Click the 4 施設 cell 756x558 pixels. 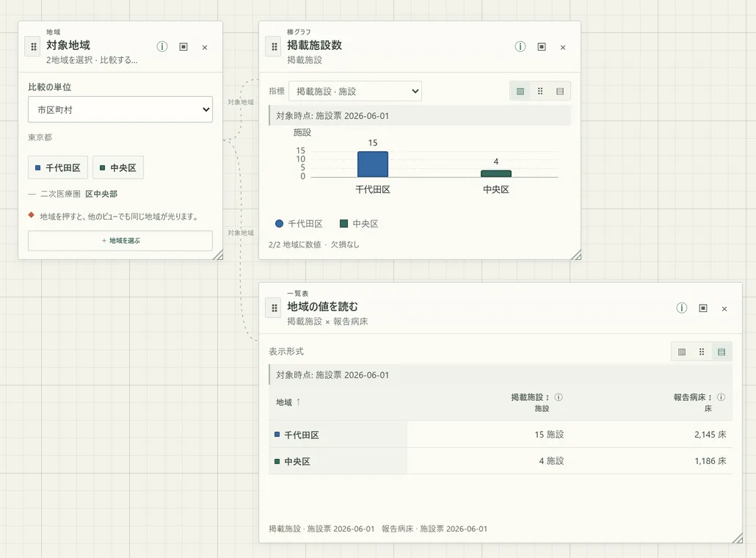551,461
